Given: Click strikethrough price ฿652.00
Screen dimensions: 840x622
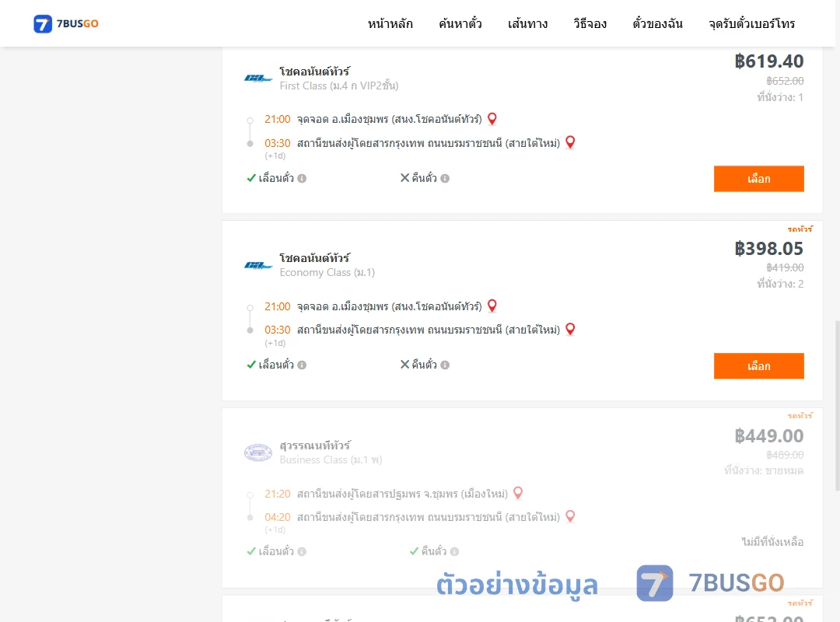Looking at the screenshot, I should pos(785,81).
